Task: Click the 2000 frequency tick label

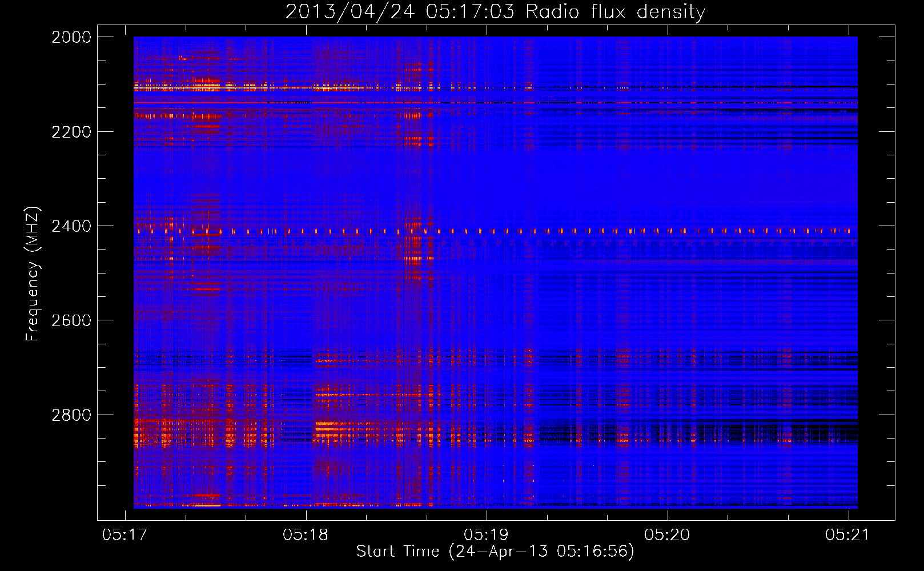Action: point(71,37)
